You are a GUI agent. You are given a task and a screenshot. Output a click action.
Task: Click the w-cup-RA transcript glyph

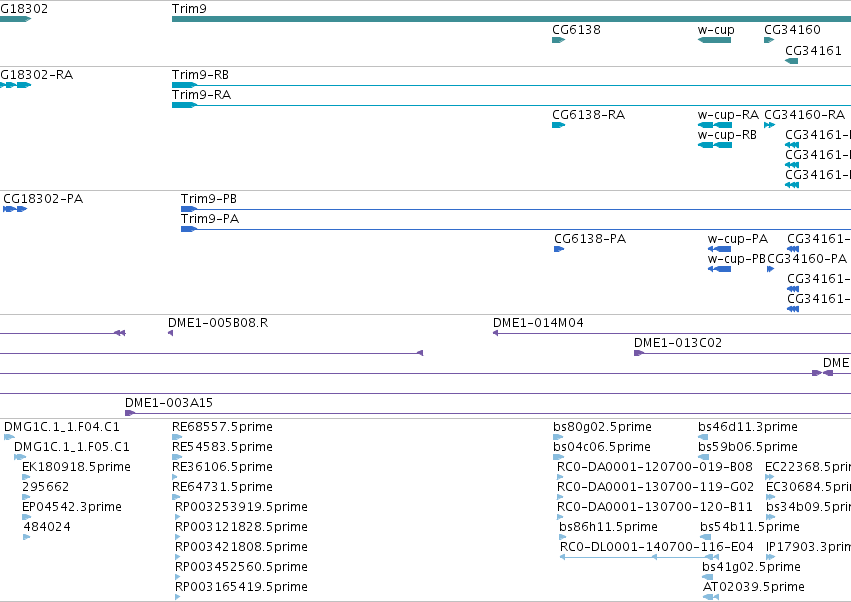(715, 125)
